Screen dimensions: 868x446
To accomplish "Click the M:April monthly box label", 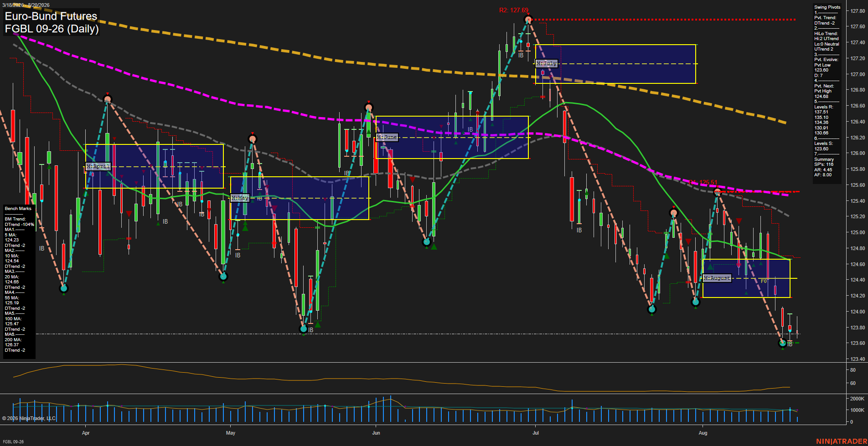I will click(98, 167).
